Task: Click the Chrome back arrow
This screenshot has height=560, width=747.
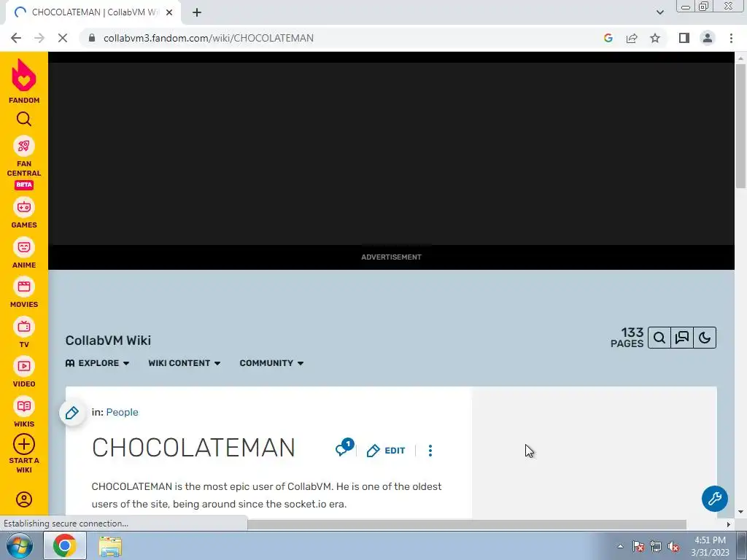Action: pyautogui.click(x=16, y=38)
